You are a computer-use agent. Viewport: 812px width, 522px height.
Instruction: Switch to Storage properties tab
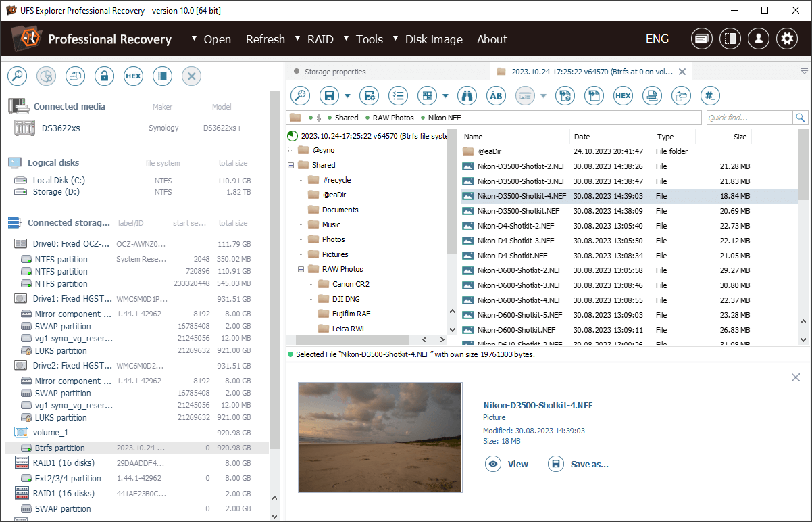[x=335, y=72]
